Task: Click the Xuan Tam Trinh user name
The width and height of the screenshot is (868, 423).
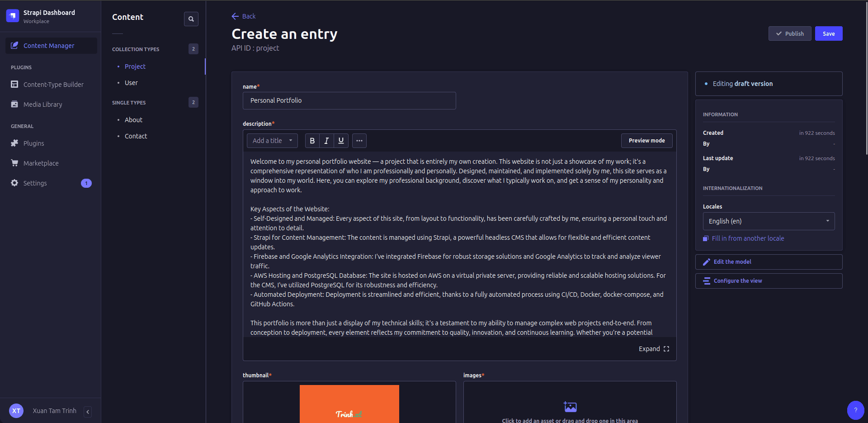Action: pyautogui.click(x=55, y=411)
